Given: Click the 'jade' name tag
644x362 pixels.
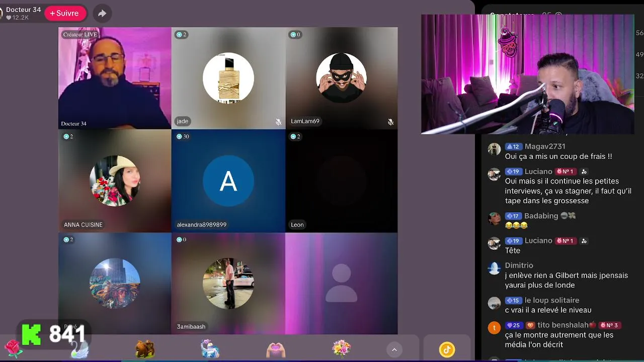Looking at the screenshot, I should click(183, 121).
